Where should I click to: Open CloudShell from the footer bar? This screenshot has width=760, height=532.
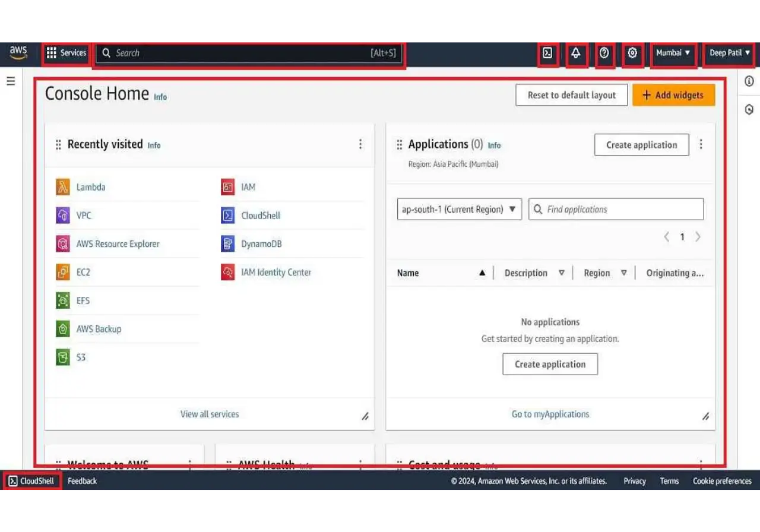(32, 481)
